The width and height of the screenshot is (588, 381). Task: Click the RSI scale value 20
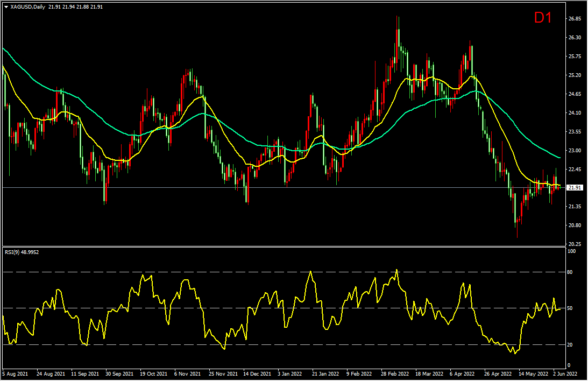point(570,344)
